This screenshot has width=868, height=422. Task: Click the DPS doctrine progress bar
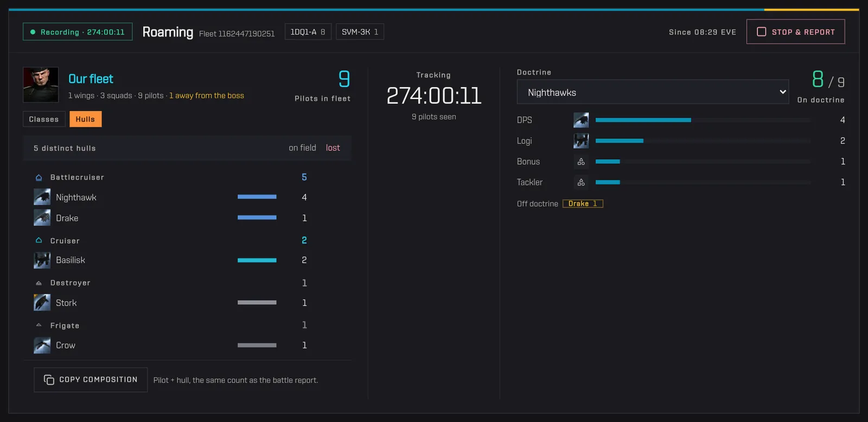click(x=703, y=120)
